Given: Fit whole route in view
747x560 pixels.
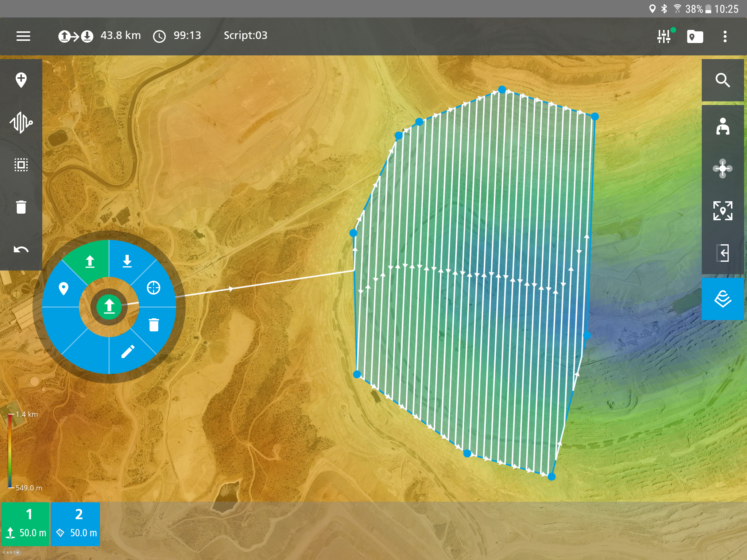Looking at the screenshot, I should (x=723, y=211).
